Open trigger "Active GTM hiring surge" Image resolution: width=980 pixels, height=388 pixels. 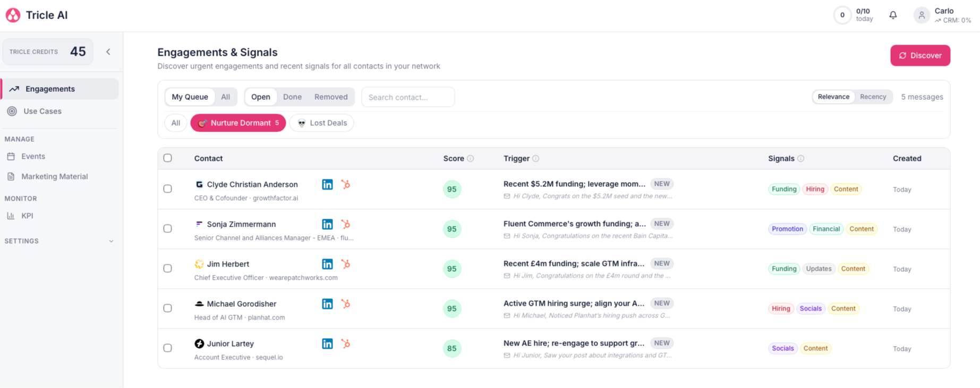coord(574,304)
